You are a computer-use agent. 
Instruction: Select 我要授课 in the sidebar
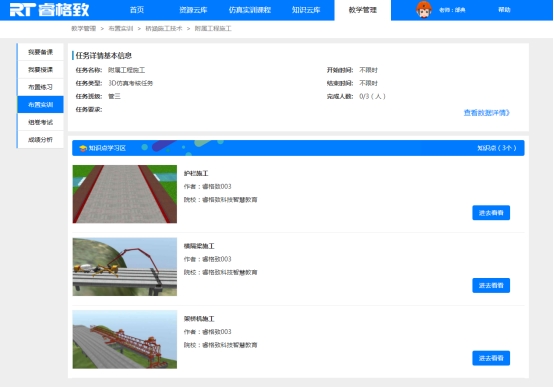tap(40, 70)
